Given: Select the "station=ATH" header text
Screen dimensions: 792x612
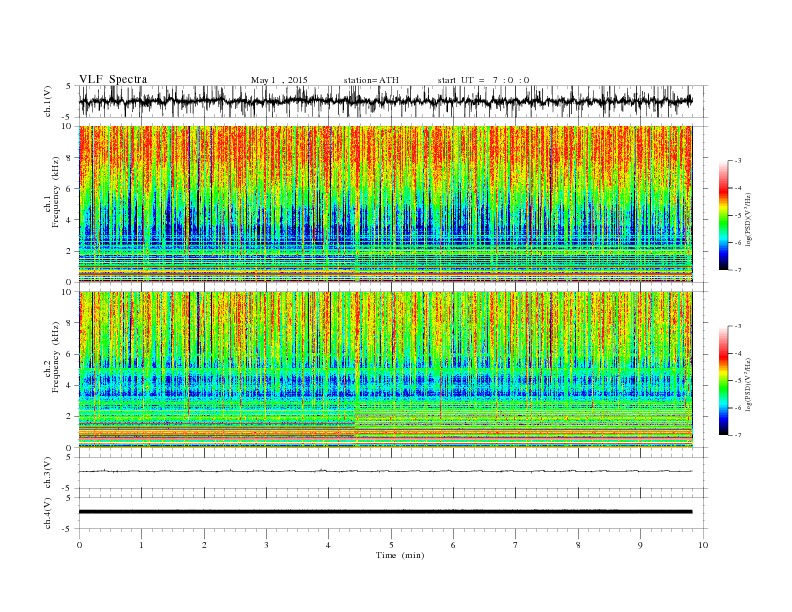Looking at the screenshot, I should (x=371, y=80).
